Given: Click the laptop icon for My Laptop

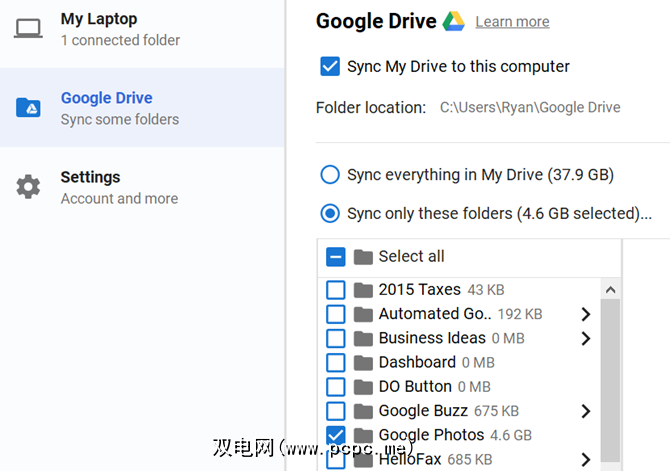Looking at the screenshot, I should point(28,28).
